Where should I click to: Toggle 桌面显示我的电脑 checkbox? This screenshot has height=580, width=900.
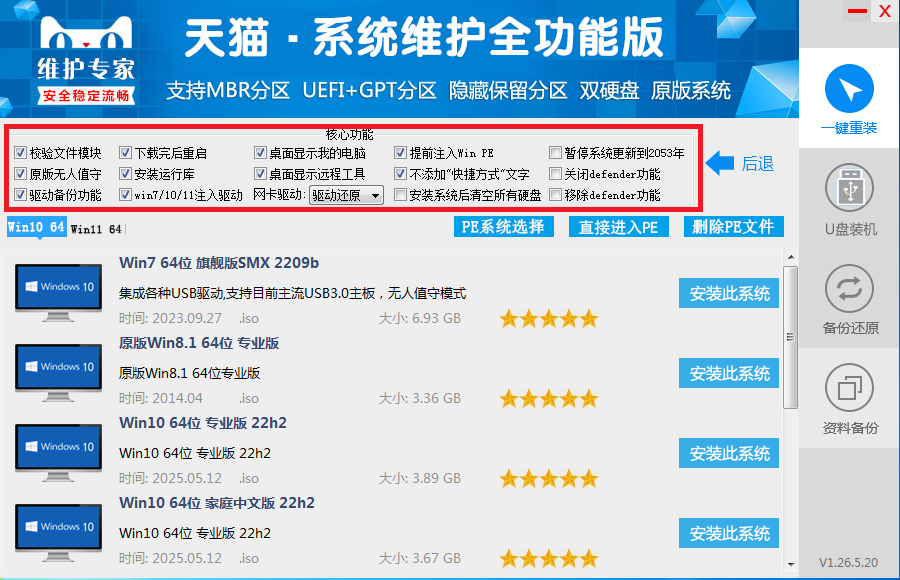[x=260, y=153]
